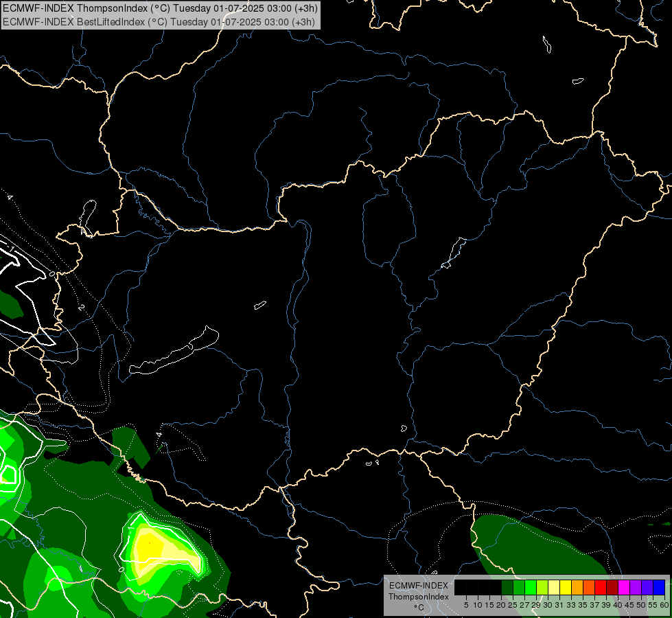Select the magenta 40–45 legend swatch
672x618 pixels.
(624, 587)
